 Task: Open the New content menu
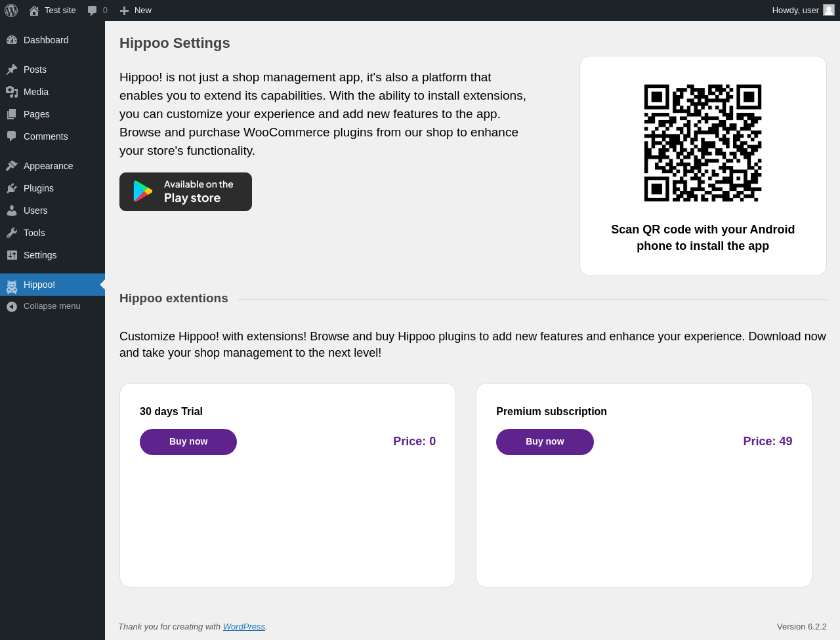click(x=136, y=10)
